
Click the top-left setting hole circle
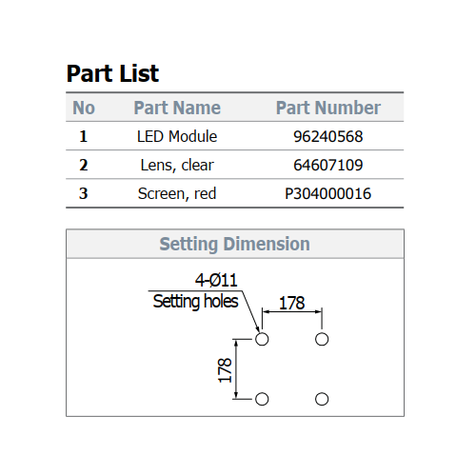pyautogui.click(x=262, y=339)
